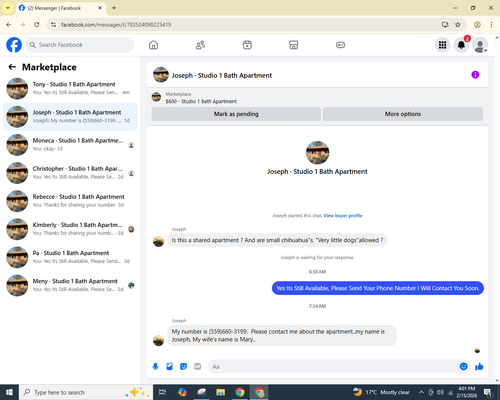The width and height of the screenshot is (500, 400).
Task: Open the Friends icon in top navigation
Action: [x=200, y=45]
